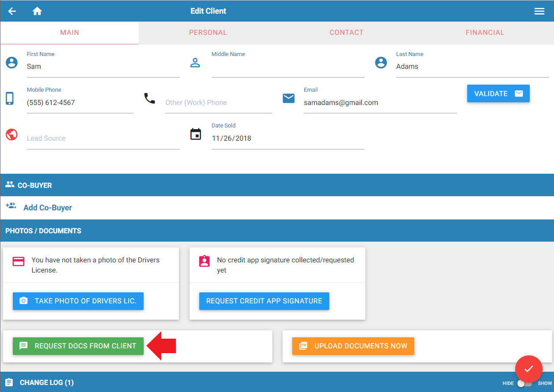
Task: Click the email envelope icon
Action: click(x=289, y=98)
